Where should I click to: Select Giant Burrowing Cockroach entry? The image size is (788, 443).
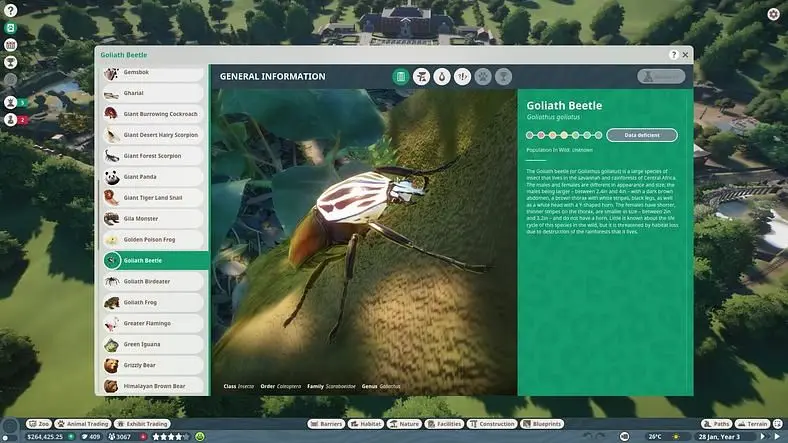pos(153,114)
